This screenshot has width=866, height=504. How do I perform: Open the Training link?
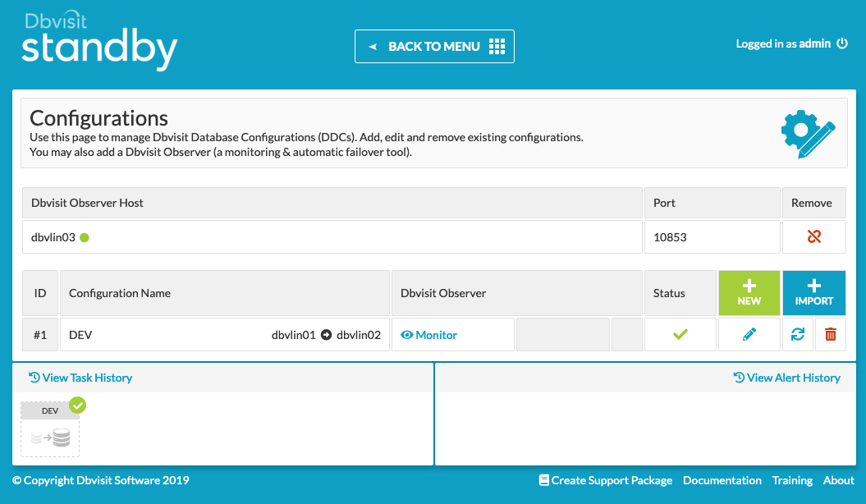pos(793,480)
